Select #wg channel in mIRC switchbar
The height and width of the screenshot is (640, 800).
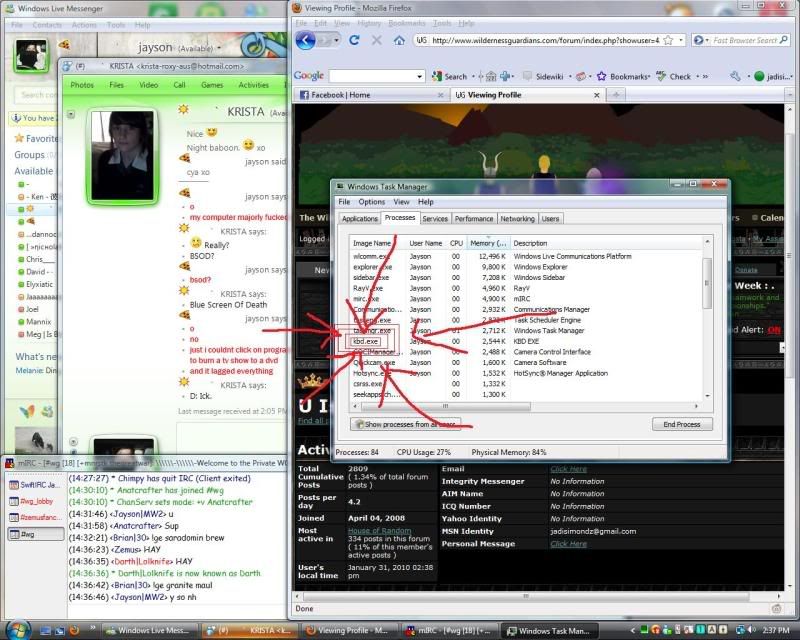36,534
